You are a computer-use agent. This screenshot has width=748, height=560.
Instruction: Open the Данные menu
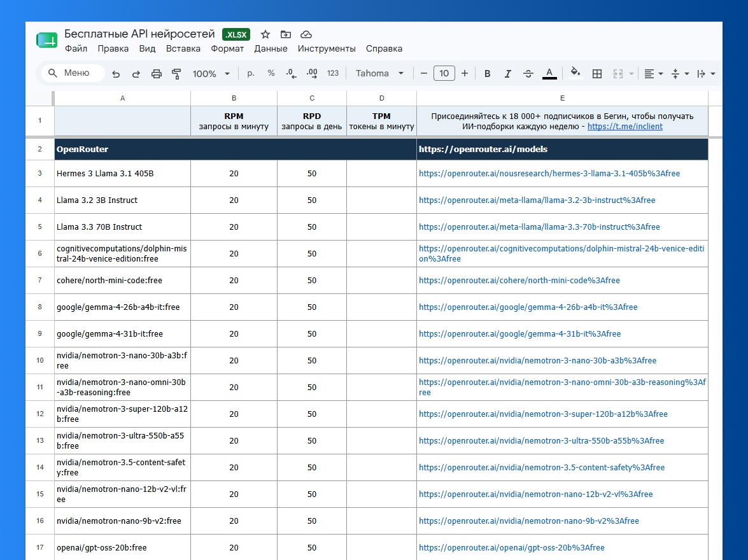[x=271, y=48]
